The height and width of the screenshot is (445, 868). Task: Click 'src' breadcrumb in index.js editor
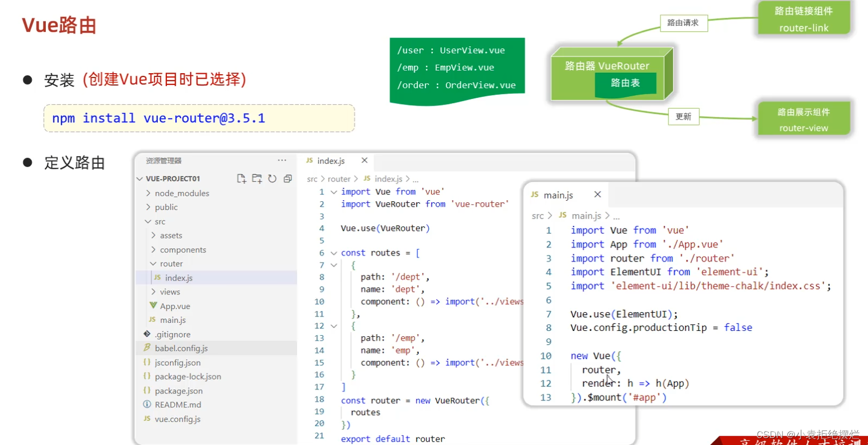pos(312,179)
